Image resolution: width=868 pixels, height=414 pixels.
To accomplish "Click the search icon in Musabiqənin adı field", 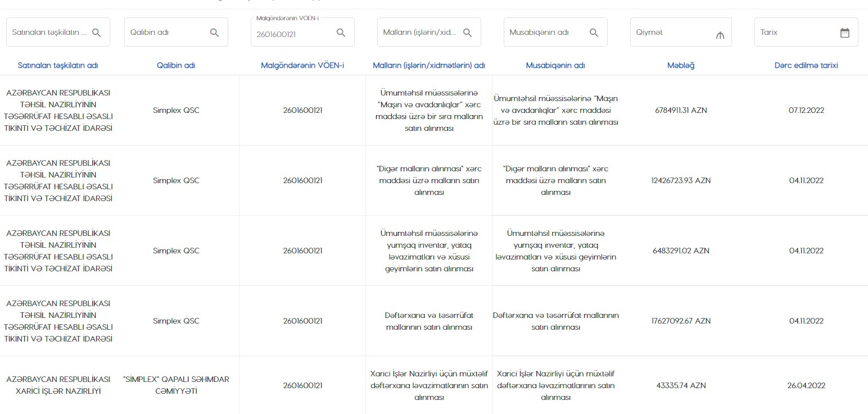I will tap(594, 33).
